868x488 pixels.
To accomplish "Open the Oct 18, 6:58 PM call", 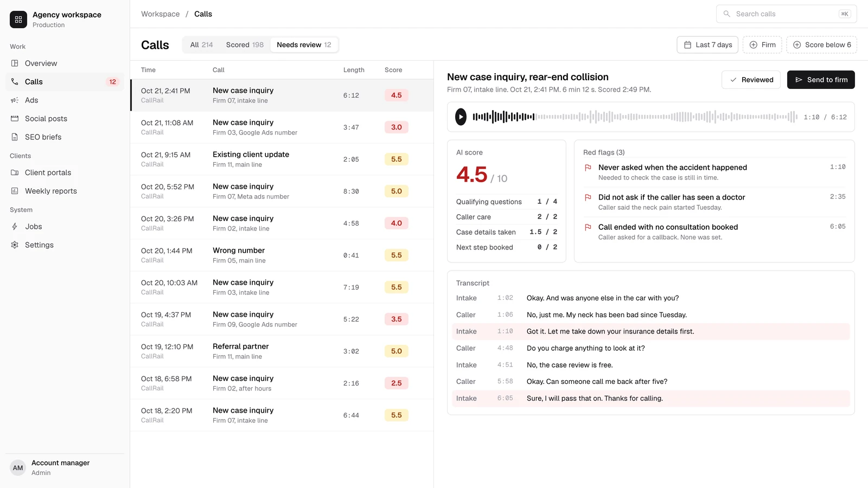I will [x=282, y=383].
